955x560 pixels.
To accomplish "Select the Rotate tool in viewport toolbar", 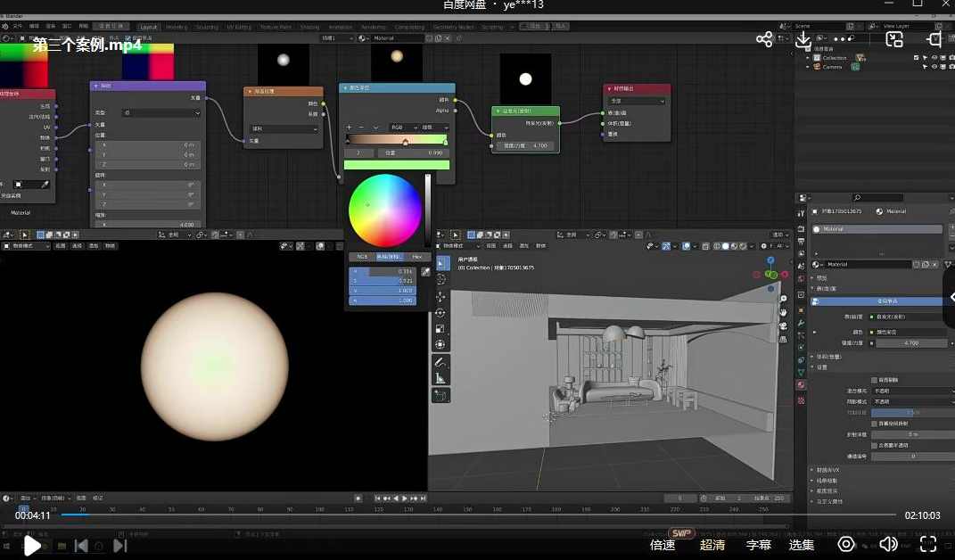I will [440, 313].
